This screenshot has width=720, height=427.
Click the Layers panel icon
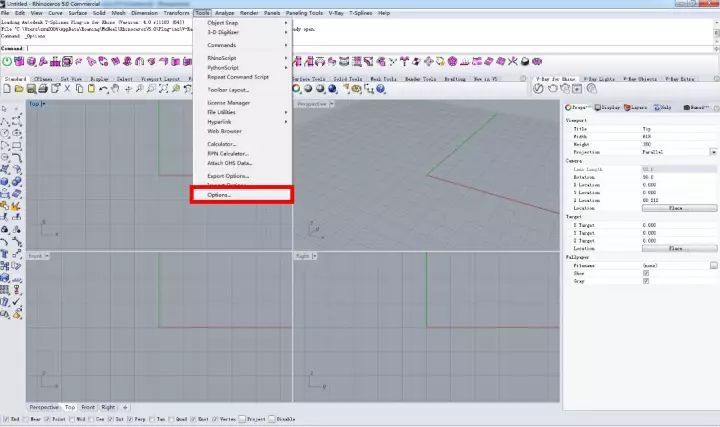click(x=627, y=107)
